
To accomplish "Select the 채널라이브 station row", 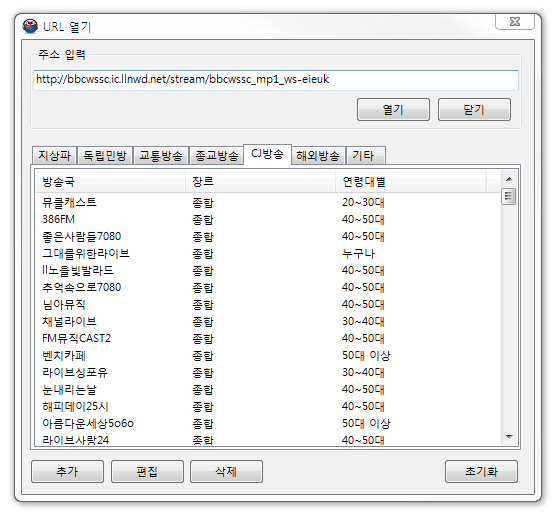I will (268, 321).
